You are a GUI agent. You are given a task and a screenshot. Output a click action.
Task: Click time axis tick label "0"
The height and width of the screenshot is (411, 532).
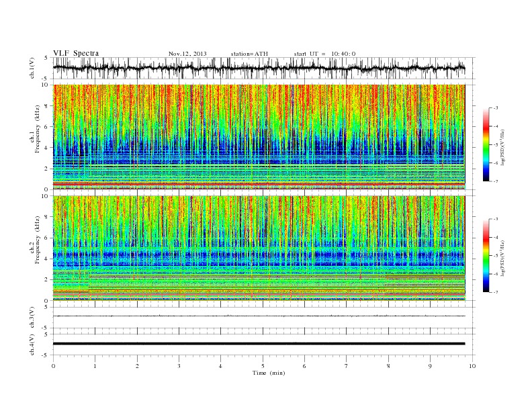(x=53, y=366)
